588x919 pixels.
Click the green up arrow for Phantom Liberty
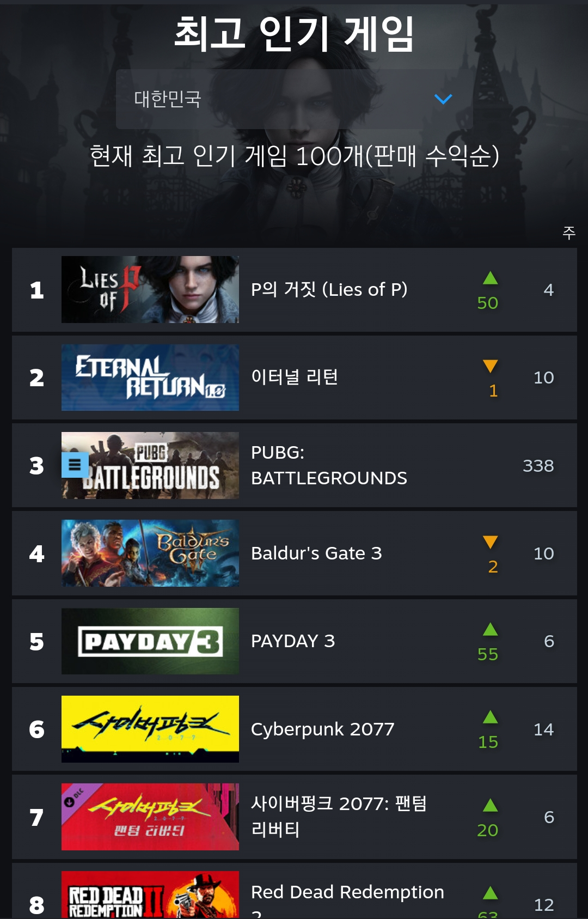490,805
